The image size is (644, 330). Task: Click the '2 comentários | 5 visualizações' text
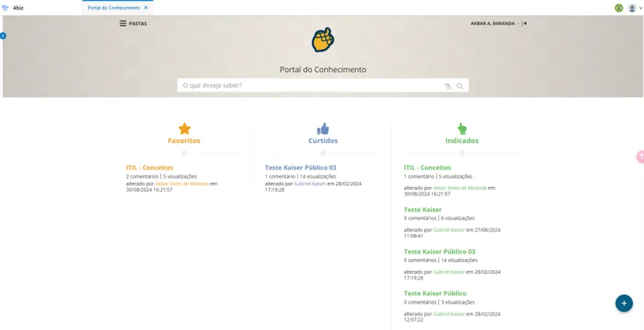161,177
